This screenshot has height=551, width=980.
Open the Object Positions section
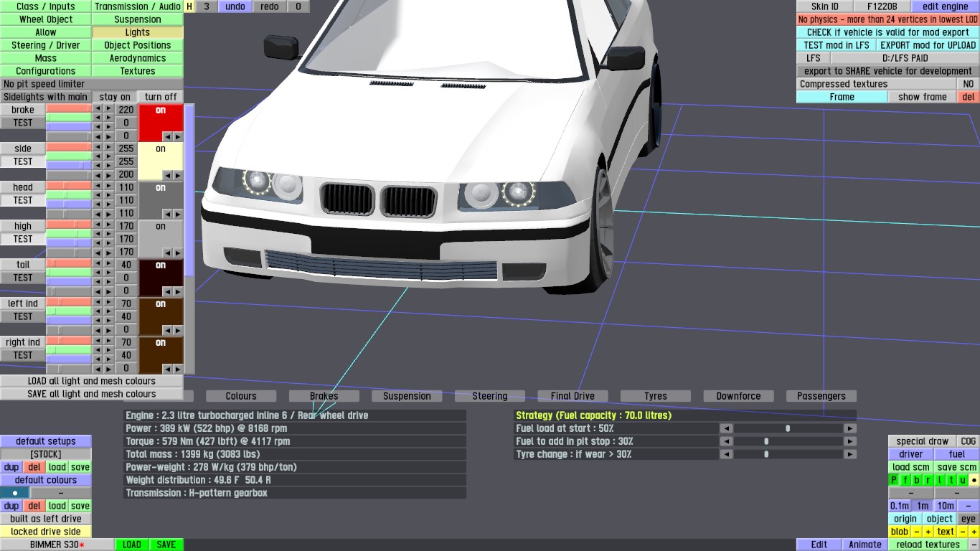pos(138,45)
